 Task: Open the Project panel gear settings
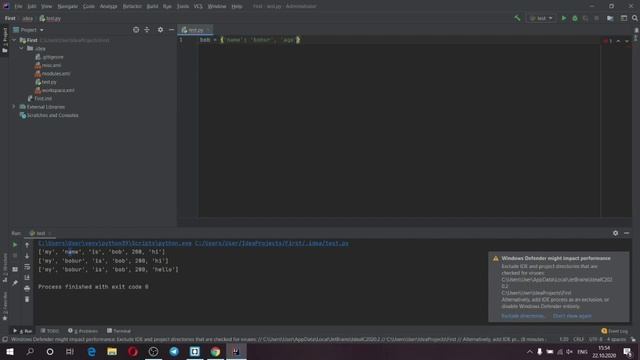[160, 30]
